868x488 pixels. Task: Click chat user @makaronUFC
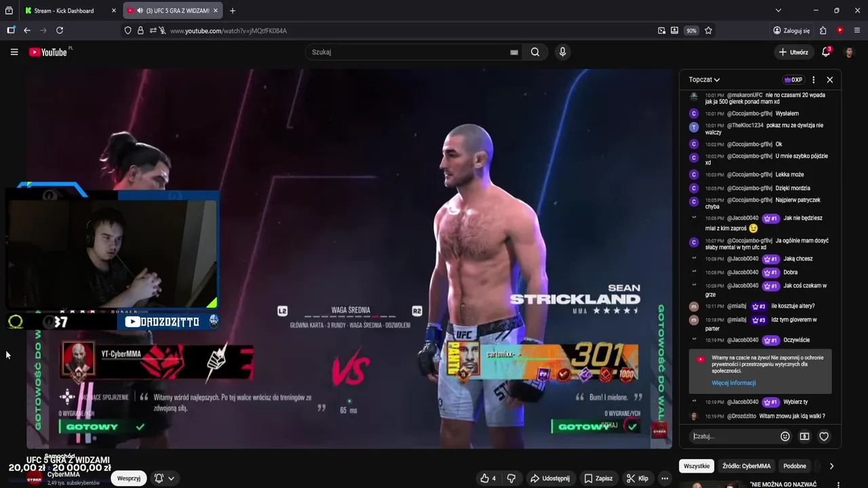(x=745, y=95)
